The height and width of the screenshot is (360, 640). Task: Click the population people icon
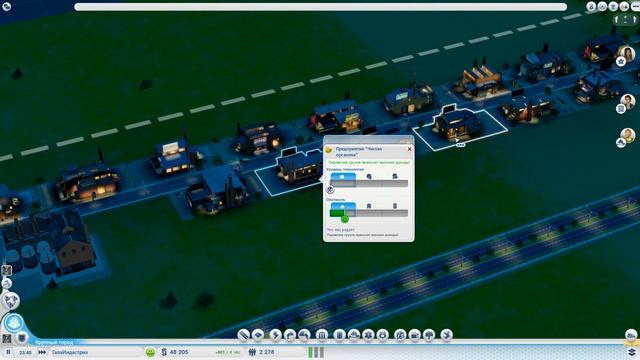click(252, 352)
